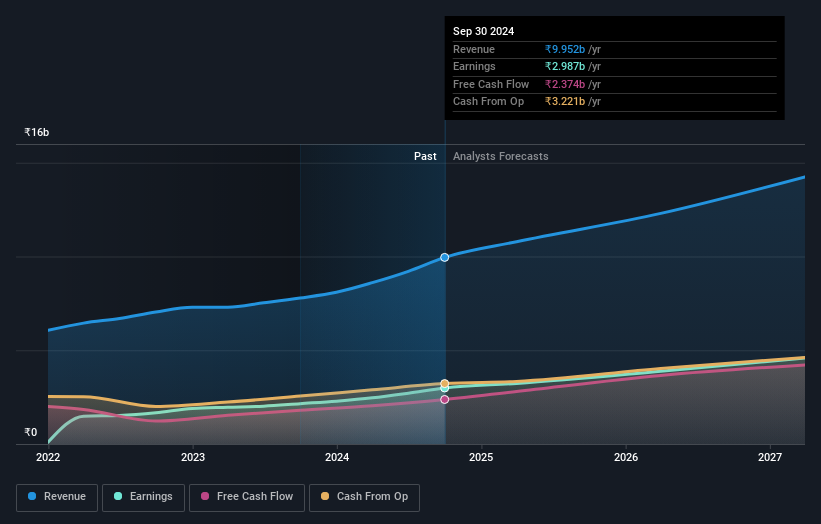Click the Cash From Op orange data marker
Viewport: 821px width, 524px height.
tap(445, 383)
